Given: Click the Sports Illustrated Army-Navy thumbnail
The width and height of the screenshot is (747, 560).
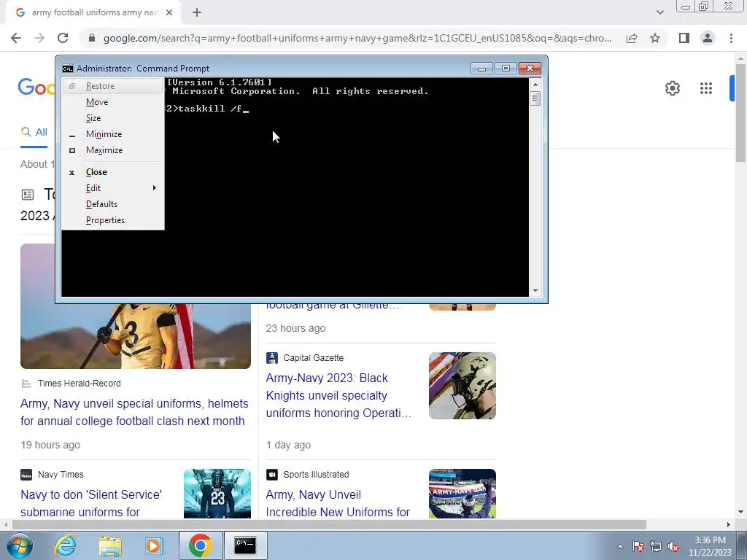Looking at the screenshot, I should click(462, 494).
